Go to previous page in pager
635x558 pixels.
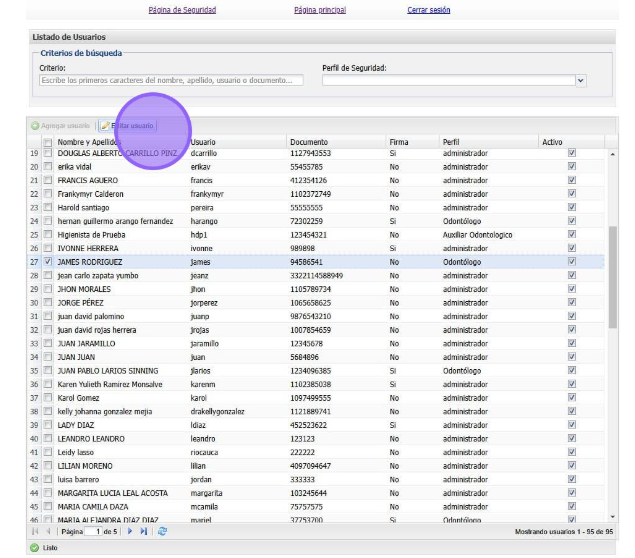(48, 531)
